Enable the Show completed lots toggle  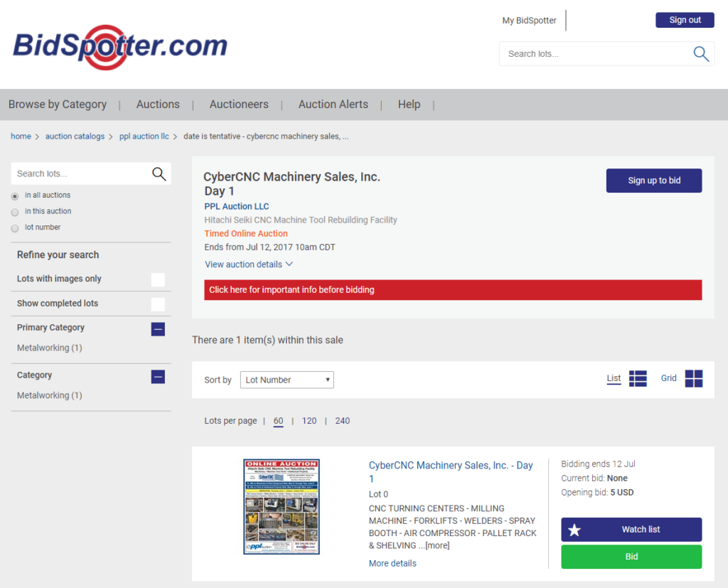158,304
